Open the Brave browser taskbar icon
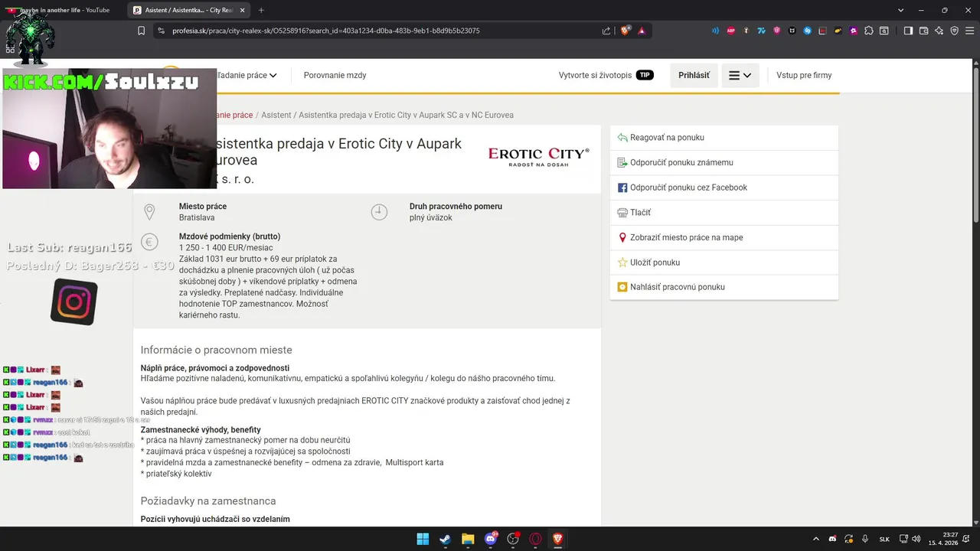 pyautogui.click(x=558, y=539)
